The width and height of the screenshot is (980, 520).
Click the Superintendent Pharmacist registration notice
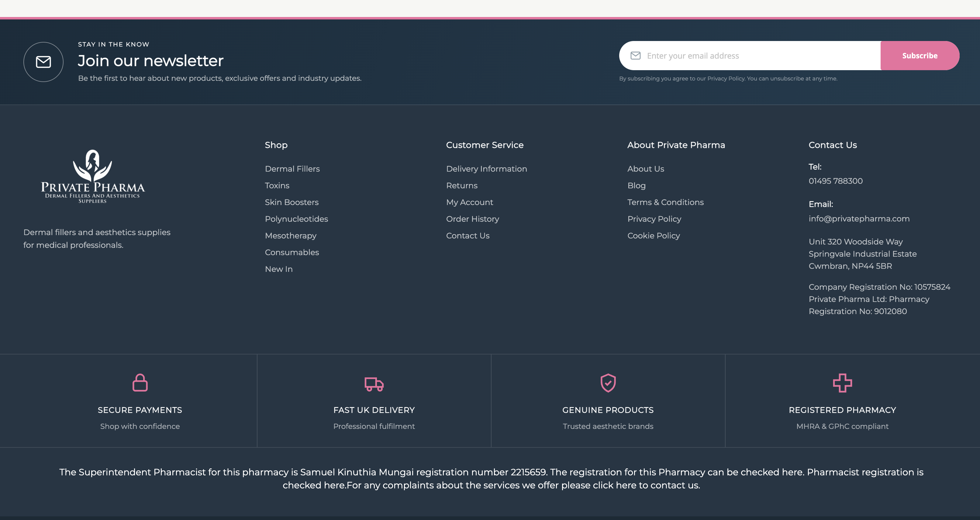coord(491,479)
